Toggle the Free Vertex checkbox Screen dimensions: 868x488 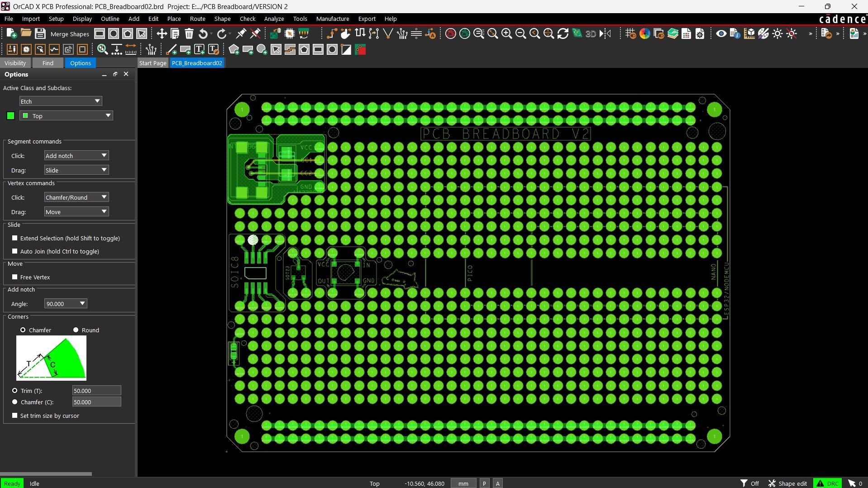coord(15,277)
